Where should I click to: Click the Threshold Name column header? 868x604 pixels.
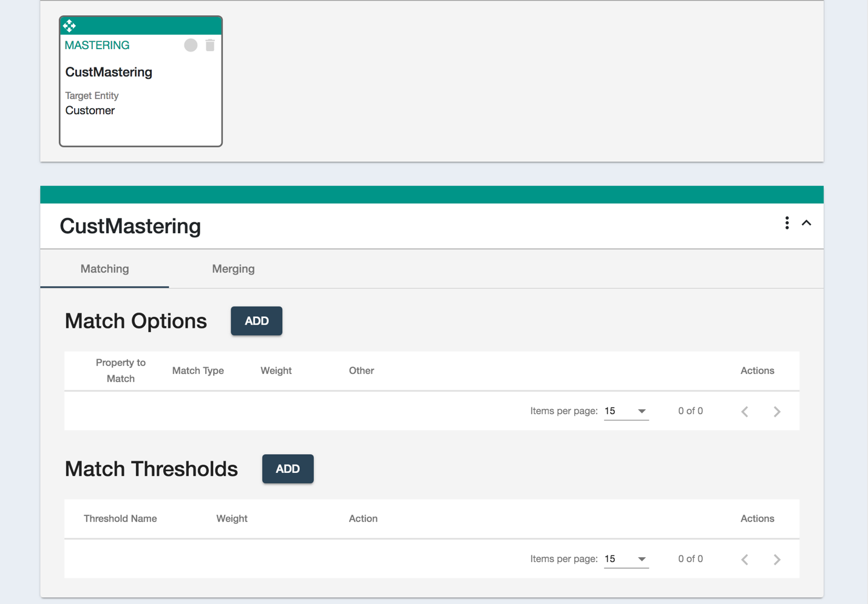(120, 518)
